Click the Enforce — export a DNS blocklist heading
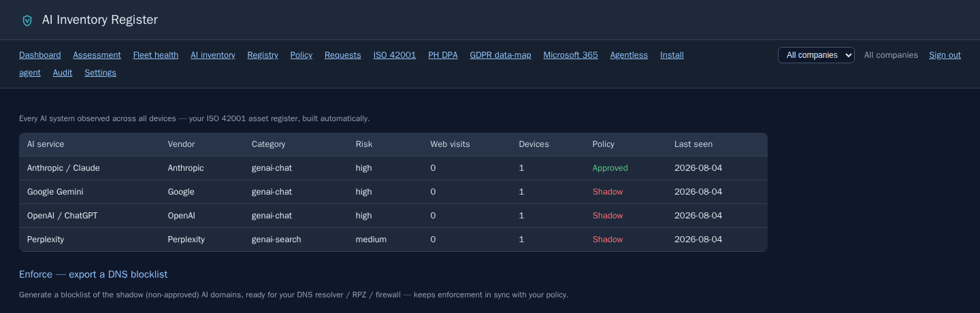This screenshot has height=313, width=980. click(93, 274)
